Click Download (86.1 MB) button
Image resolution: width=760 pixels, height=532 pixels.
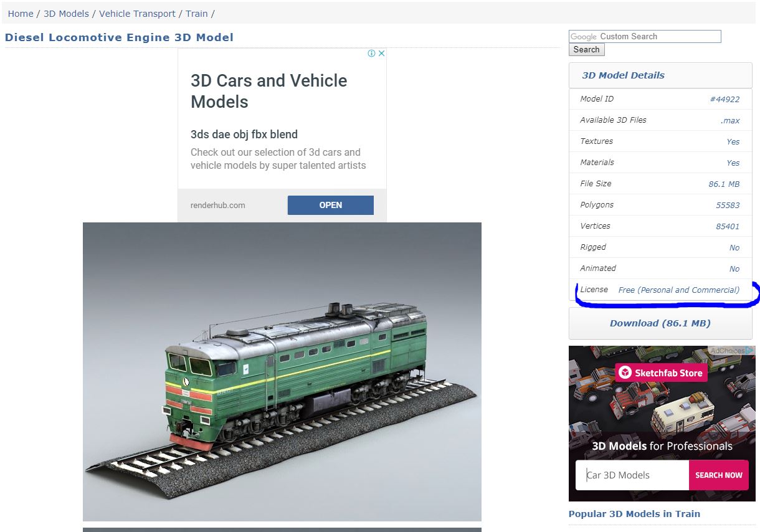pyautogui.click(x=660, y=323)
